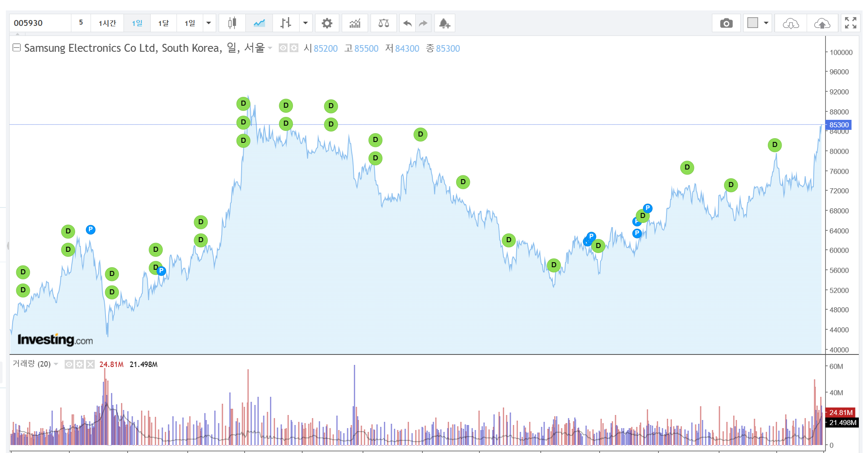The height and width of the screenshot is (453, 868).
Task: Click the high price value 85500
Action: tap(366, 48)
